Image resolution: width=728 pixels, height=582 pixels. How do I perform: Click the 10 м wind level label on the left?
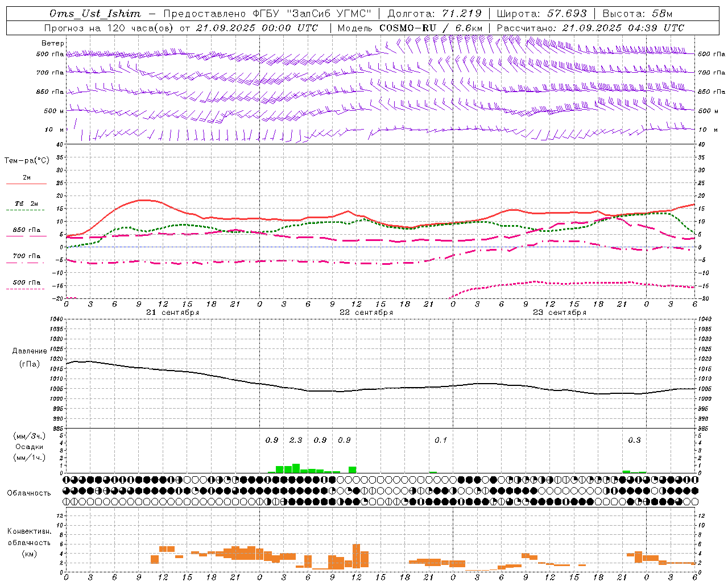click(54, 130)
